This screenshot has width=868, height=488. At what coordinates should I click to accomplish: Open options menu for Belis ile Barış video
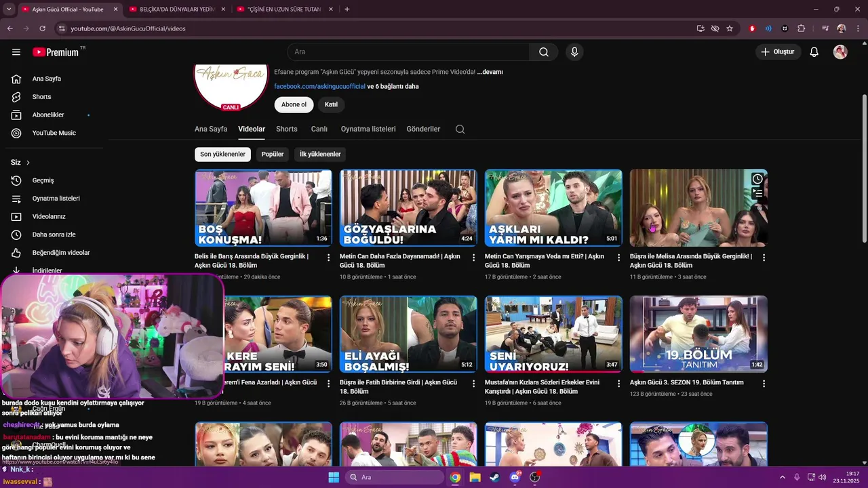[x=329, y=258]
